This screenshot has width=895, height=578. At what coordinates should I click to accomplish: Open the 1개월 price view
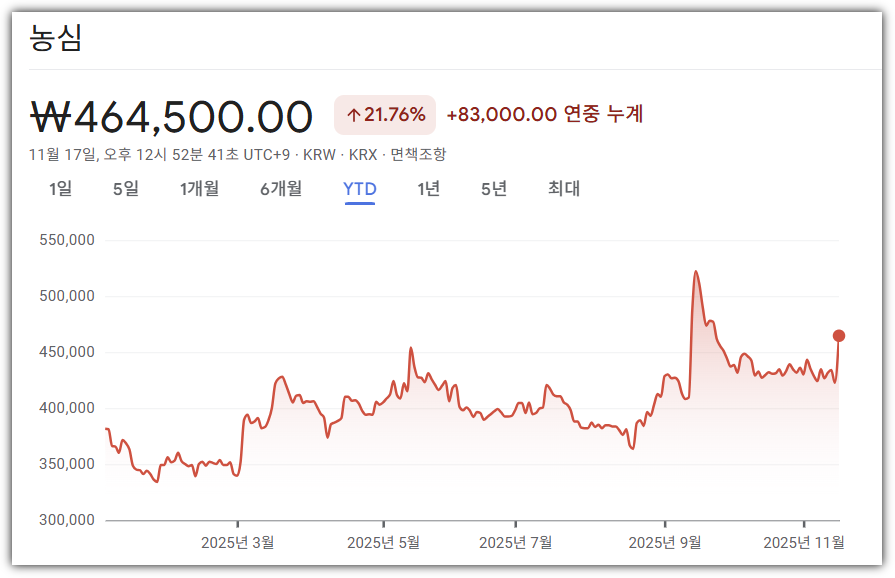click(x=200, y=189)
